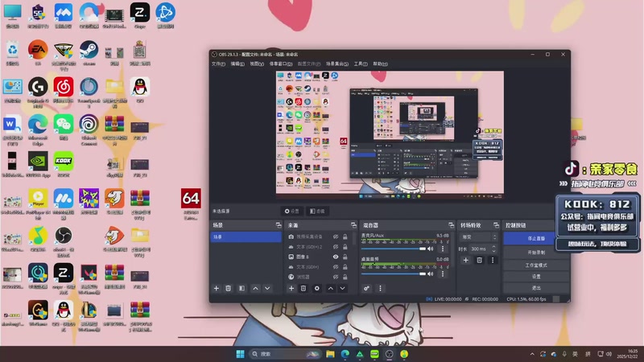The image size is (644, 362).
Task: Open the 渐变 transition type dropdown
Action: (x=480, y=237)
